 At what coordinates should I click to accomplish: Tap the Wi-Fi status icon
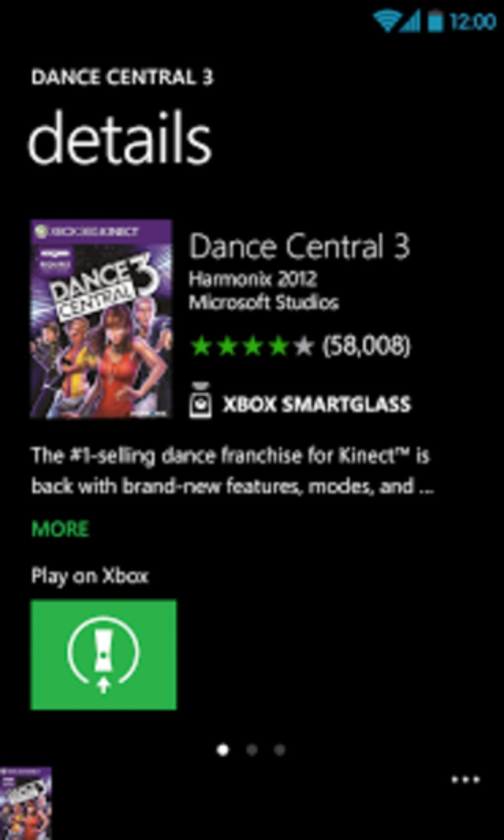(386, 21)
